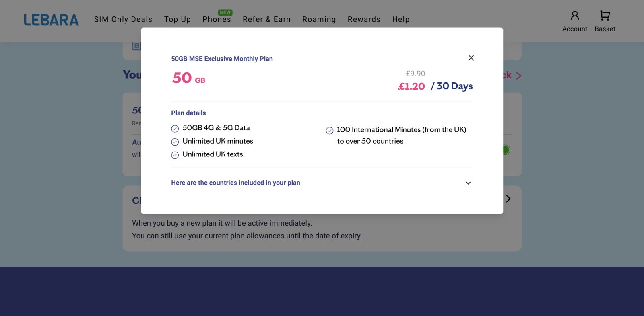Screen dimensions: 644x316
Task: Navigate to the Roaming section
Action: [x=319, y=19]
